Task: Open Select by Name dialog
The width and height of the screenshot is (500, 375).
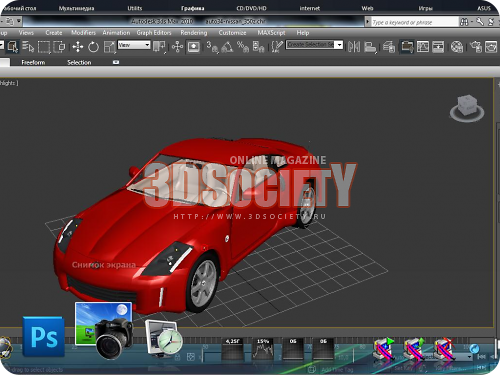Action: click(x=28, y=47)
